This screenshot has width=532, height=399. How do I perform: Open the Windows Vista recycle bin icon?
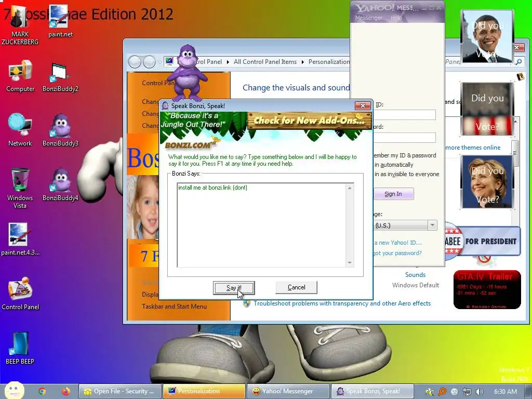point(20,189)
